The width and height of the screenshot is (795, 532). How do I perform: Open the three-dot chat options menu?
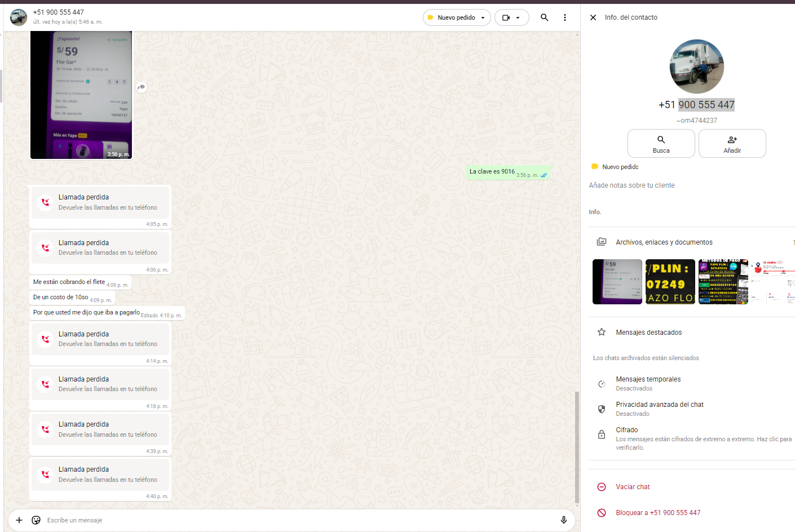(564, 17)
